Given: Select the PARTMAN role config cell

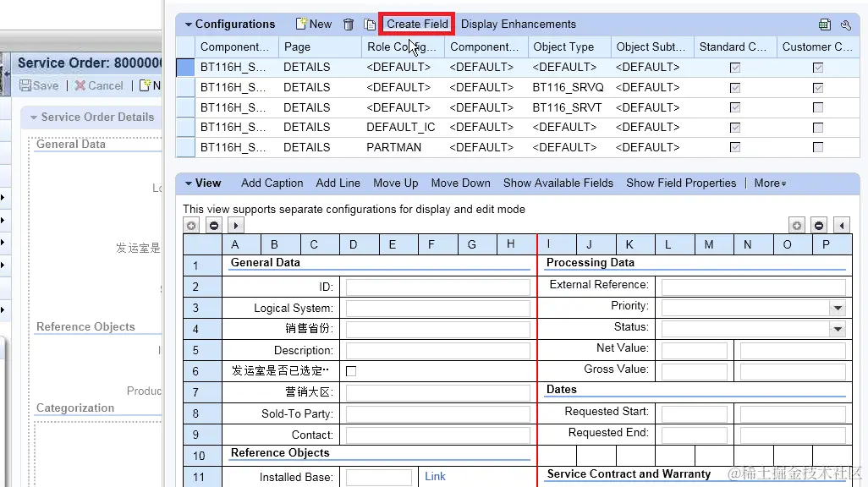Looking at the screenshot, I should click(x=403, y=147).
